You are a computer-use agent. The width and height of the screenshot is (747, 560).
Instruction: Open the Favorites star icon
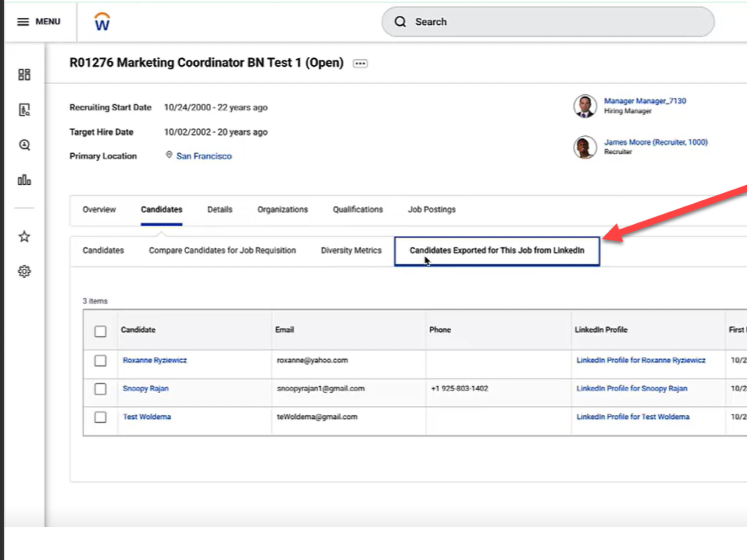pos(24,236)
